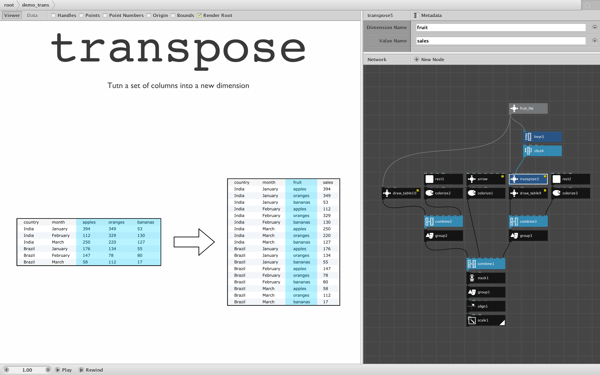Viewport: 600px width, 375px height.
Task: Go to the root breadcrumb
Action: (x=9, y=5)
